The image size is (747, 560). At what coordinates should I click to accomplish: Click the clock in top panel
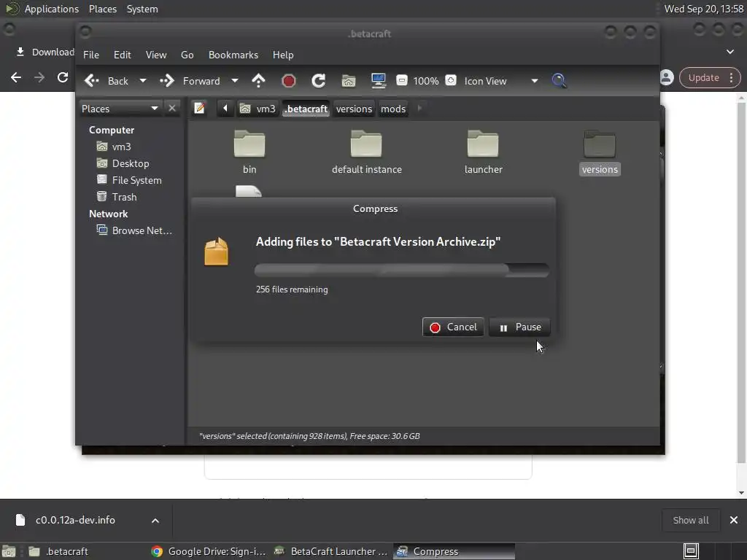tap(704, 9)
